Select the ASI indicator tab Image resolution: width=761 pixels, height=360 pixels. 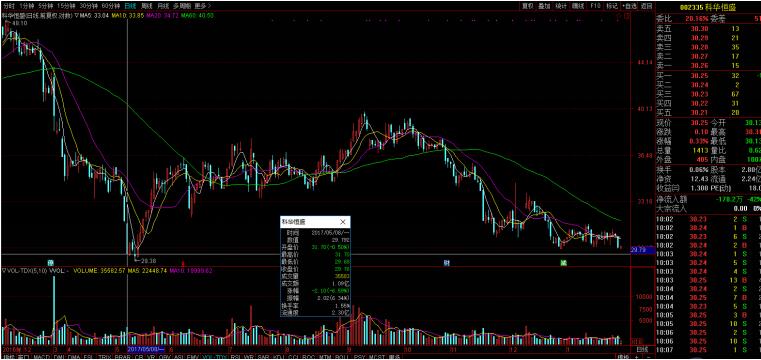180,356
